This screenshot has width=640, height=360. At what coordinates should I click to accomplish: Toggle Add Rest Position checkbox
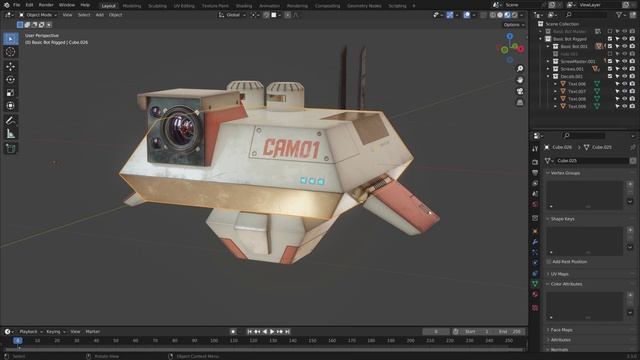coord(549,262)
